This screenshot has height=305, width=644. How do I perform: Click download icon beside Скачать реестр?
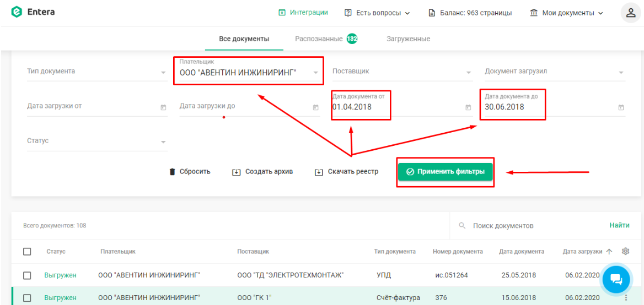pos(319,172)
